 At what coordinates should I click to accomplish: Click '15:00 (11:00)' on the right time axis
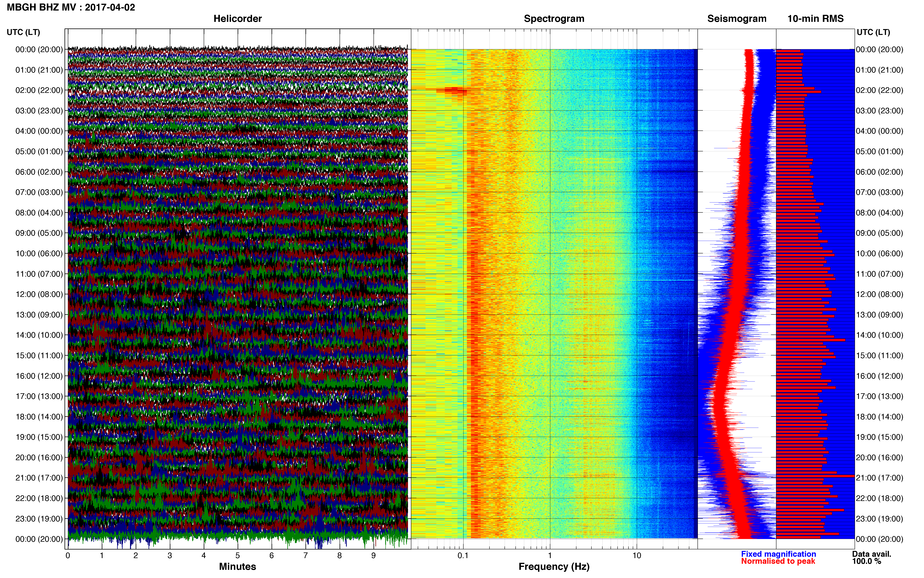click(x=879, y=355)
